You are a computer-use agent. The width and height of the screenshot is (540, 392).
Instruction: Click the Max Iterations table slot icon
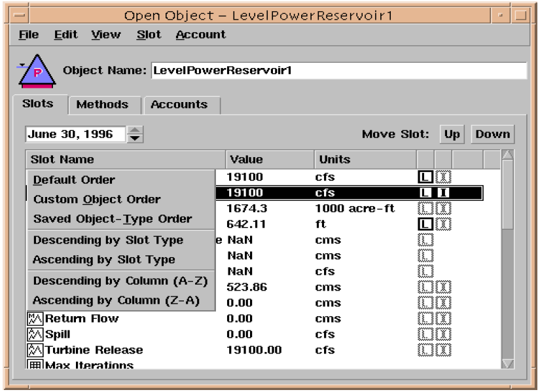click(34, 365)
